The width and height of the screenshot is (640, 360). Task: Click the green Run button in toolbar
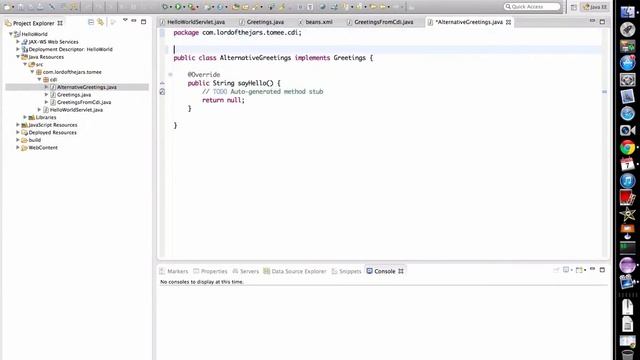point(178,7)
